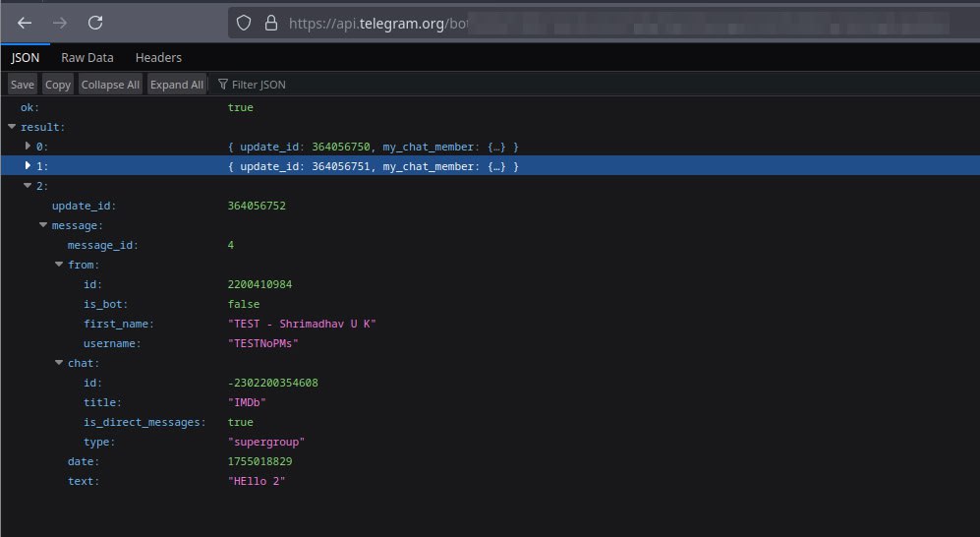980x537 pixels.
Task: Click the Collapse All button
Action: click(110, 85)
